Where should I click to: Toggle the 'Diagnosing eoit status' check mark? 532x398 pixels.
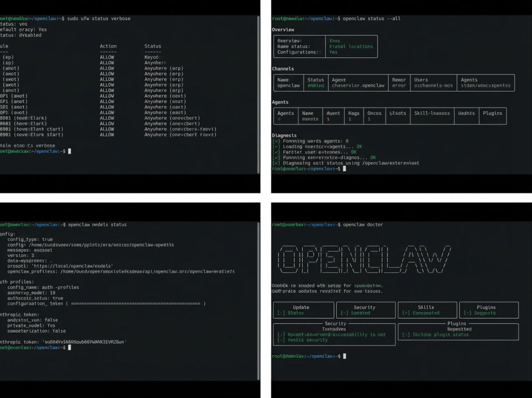tap(276, 163)
